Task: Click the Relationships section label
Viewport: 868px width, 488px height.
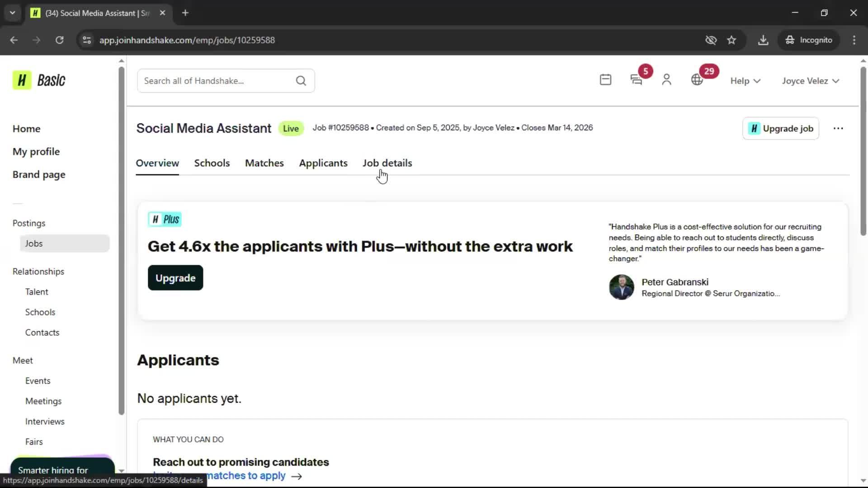Action: point(38,272)
